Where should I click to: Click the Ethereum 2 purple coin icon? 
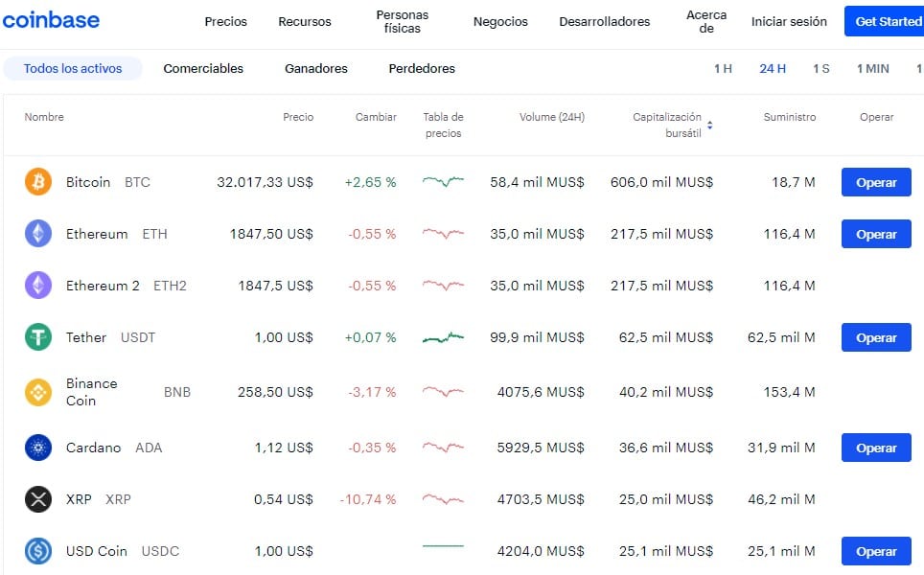click(38, 286)
